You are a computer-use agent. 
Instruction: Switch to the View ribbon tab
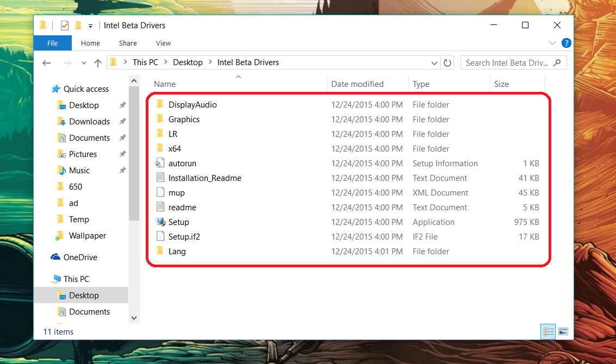[163, 43]
